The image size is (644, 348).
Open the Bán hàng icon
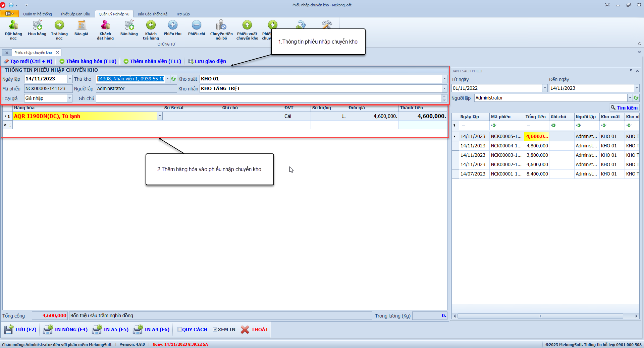(x=129, y=25)
